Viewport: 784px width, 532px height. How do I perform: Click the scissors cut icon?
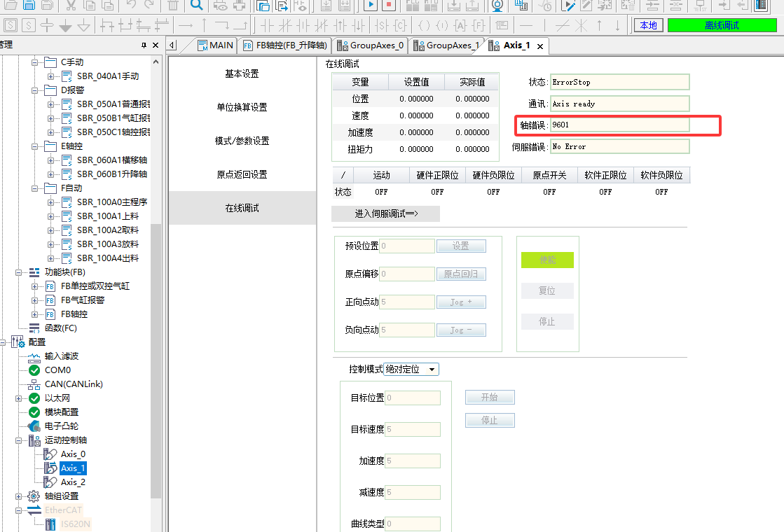pos(71,6)
